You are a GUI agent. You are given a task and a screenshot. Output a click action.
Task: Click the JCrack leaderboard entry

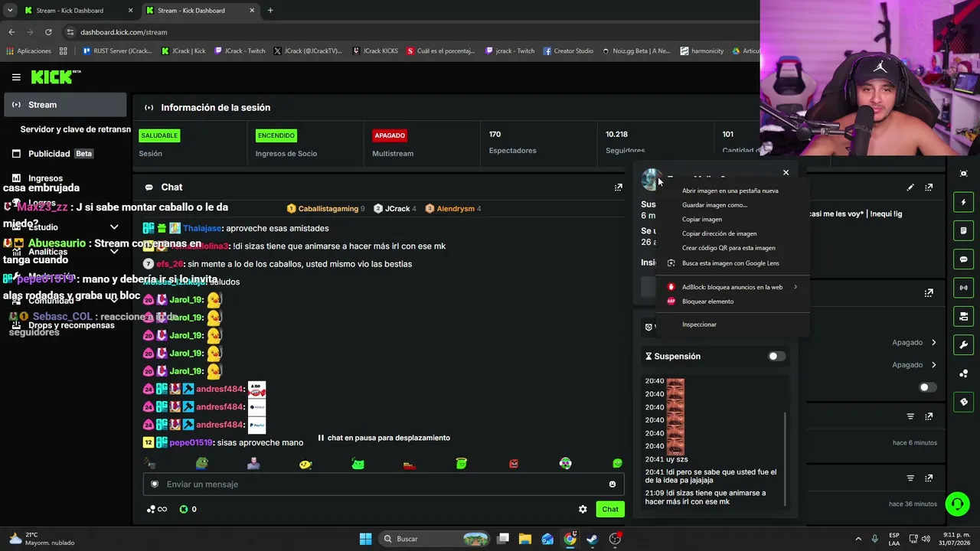pyautogui.click(x=394, y=209)
